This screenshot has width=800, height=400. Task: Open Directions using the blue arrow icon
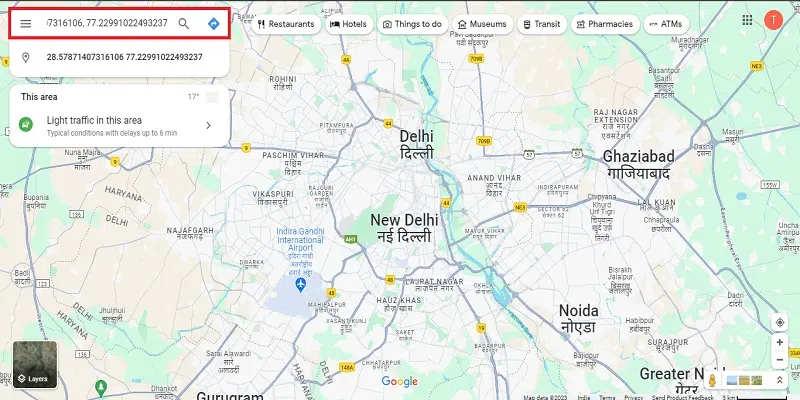pyautogui.click(x=214, y=23)
